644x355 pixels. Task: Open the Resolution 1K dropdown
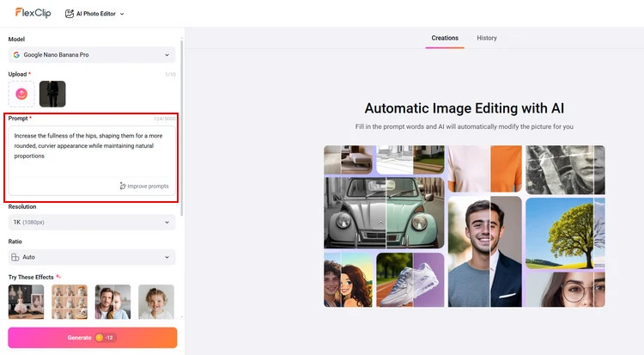pyautogui.click(x=92, y=223)
